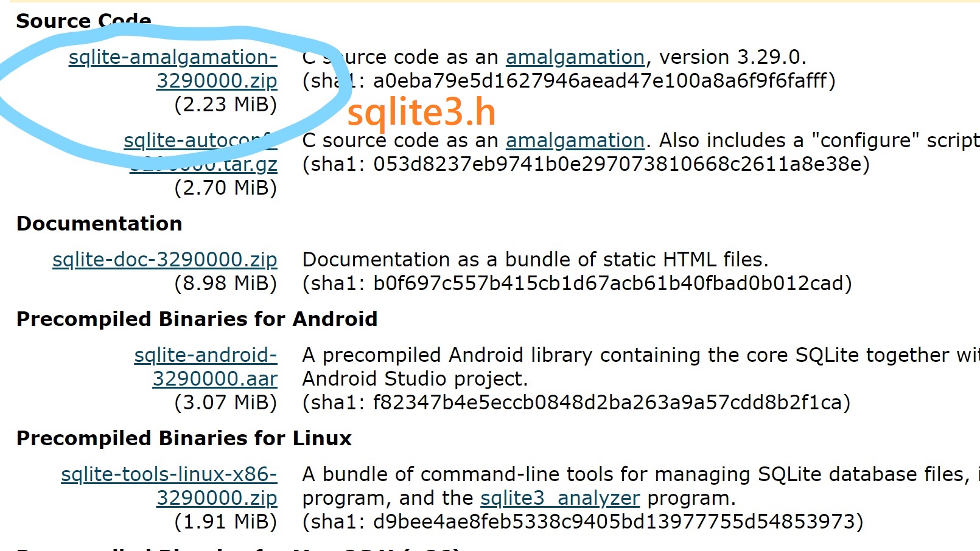Click the Precompiled Binaries for Linux heading
Viewport: 980px width, 551px height.
coord(184,437)
